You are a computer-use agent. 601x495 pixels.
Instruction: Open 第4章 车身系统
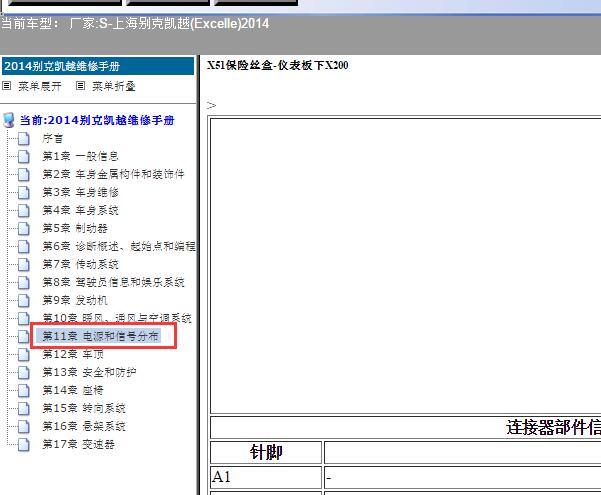point(80,210)
